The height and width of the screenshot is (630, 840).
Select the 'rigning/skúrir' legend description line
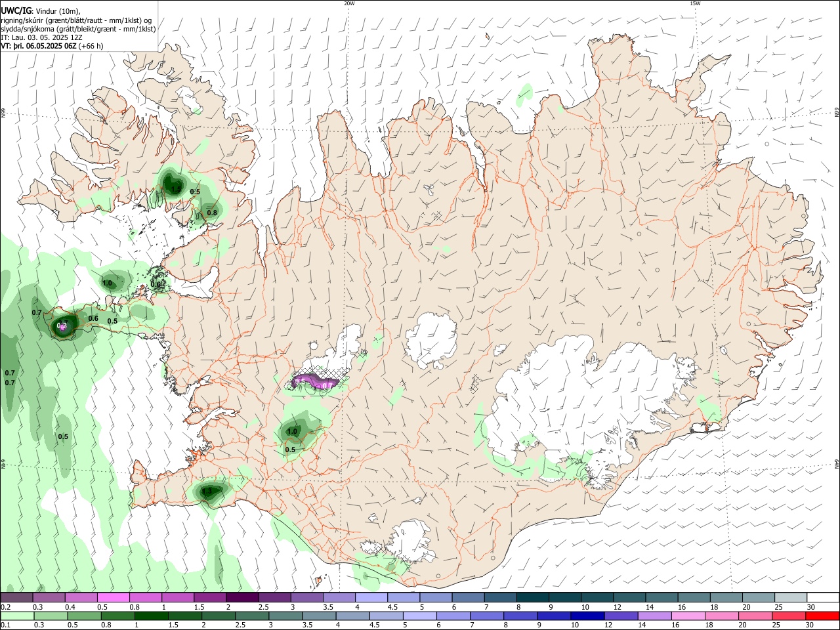pos(76,20)
